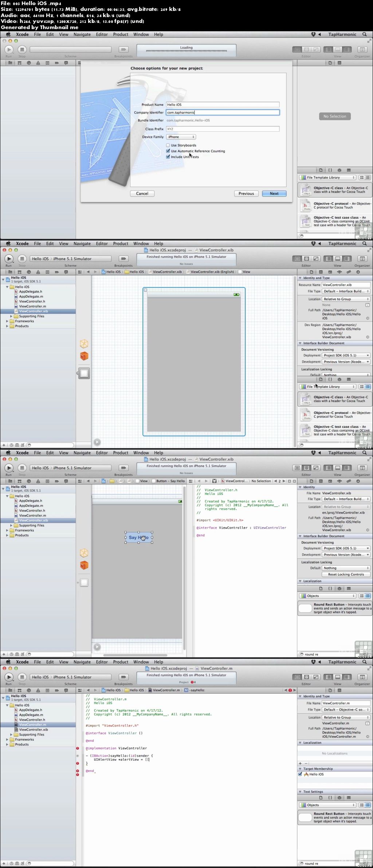Enable Use Storyboards checkbox
This screenshot has height=868, width=373.
(168, 145)
